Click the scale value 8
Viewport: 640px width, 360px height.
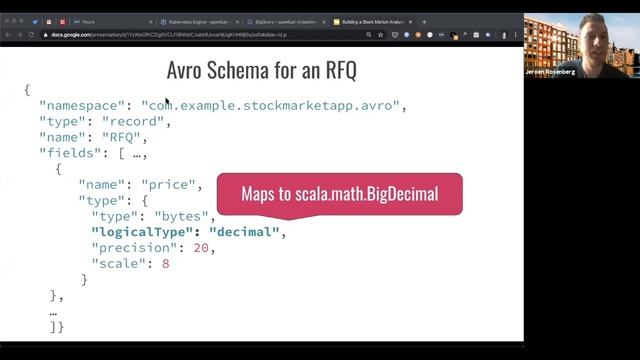tap(165, 264)
